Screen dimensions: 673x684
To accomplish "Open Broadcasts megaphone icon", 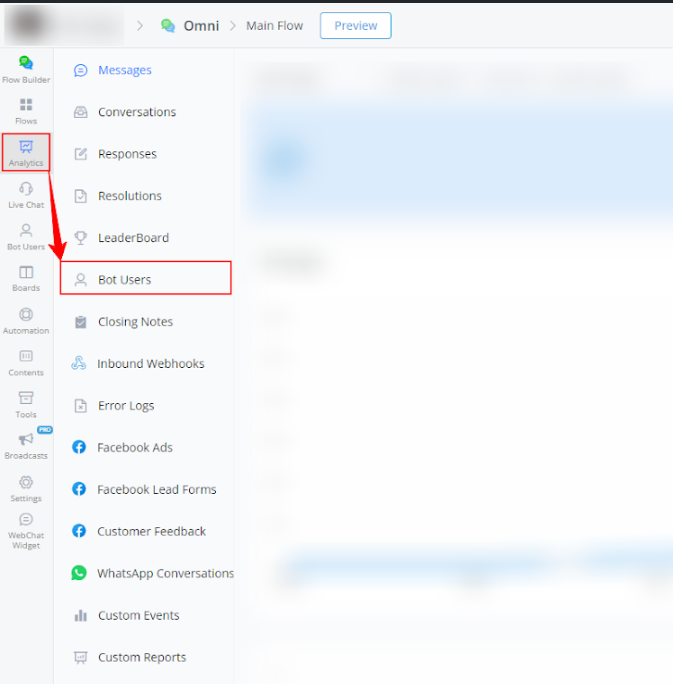I will (26, 445).
